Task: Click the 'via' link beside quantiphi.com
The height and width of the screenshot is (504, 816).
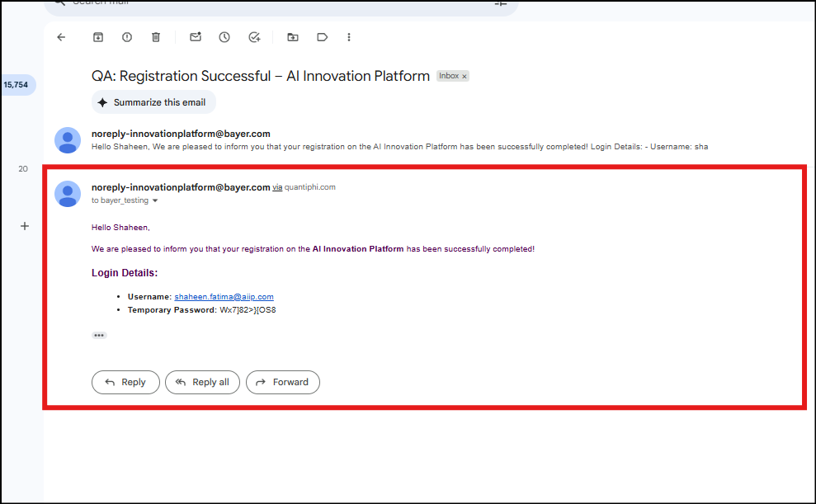Action: (277, 187)
